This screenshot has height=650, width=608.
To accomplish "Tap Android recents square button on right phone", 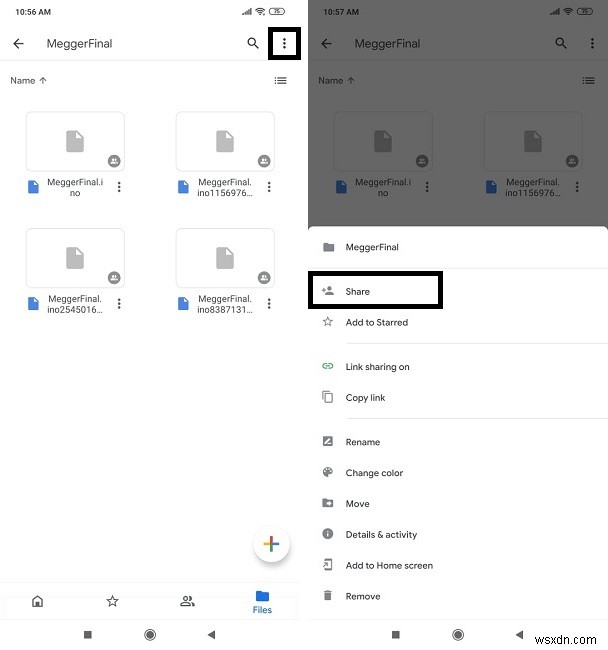I will pos(395,635).
